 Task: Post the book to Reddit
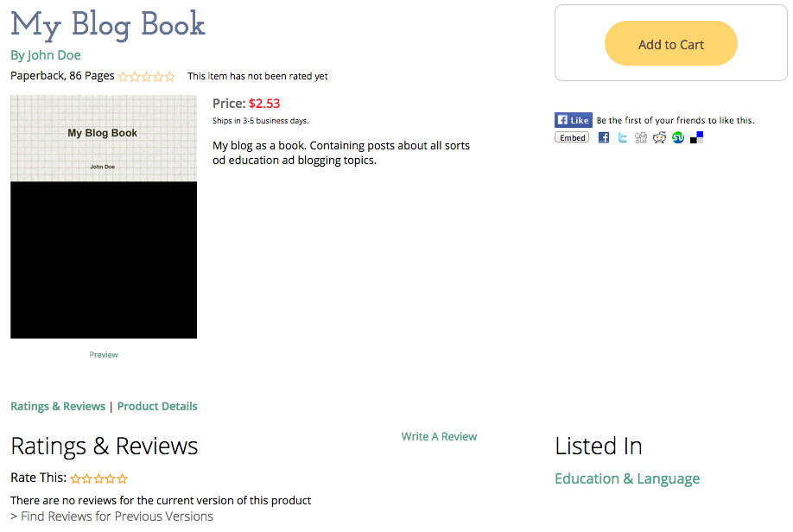(x=659, y=137)
